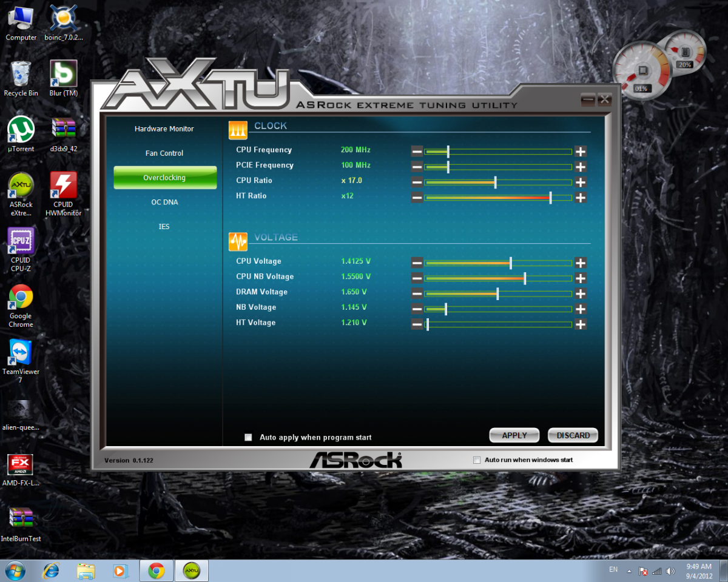The image size is (728, 582).
Task: Select the Recycle Bin icon
Action: pos(21,79)
